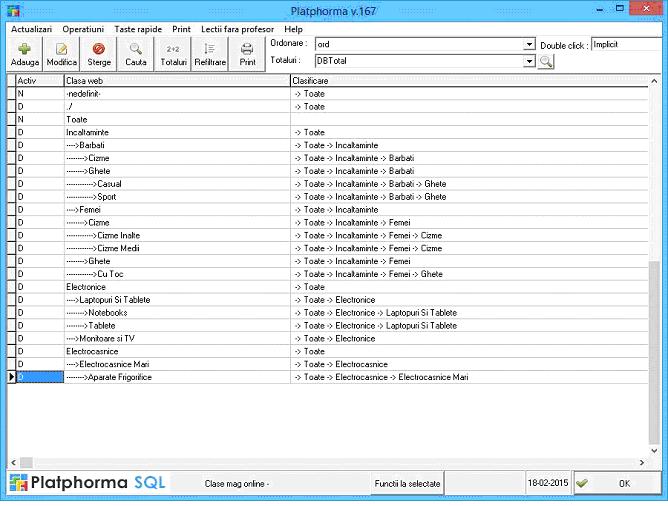
Task: Open the Taste rapide menu
Action: point(137,30)
